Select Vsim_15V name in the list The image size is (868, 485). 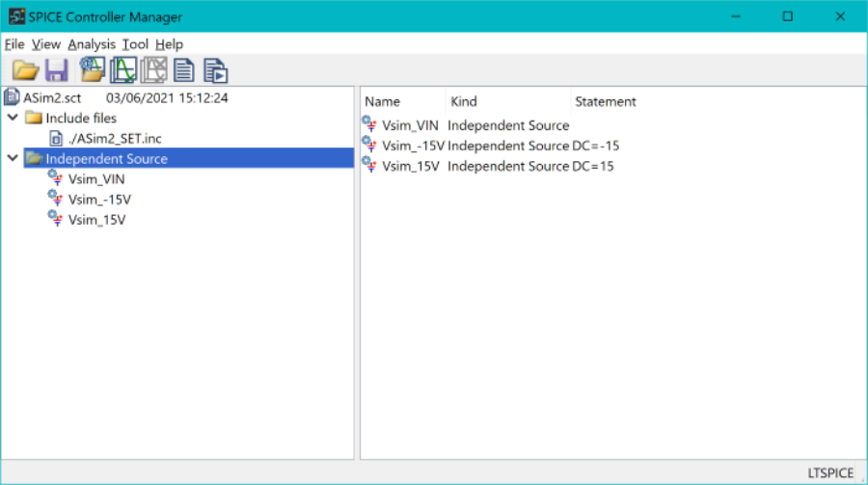pyautogui.click(x=411, y=166)
